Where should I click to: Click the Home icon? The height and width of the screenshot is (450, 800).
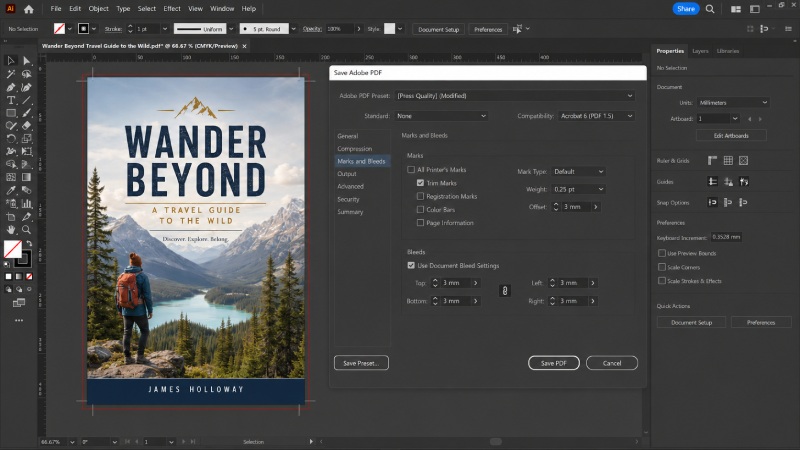pos(29,9)
